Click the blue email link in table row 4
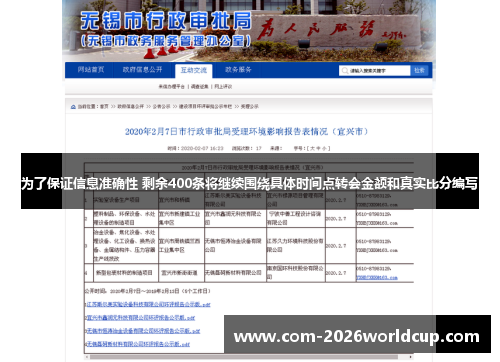 coord(377,277)
